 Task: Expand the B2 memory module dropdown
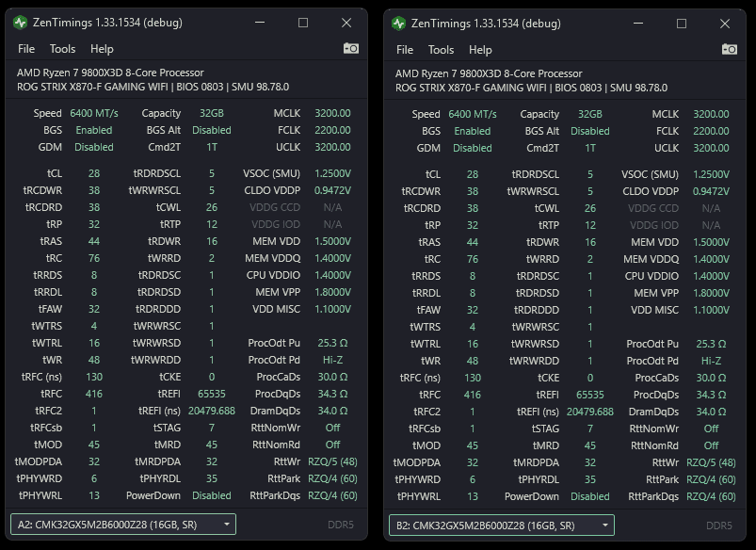tap(502, 526)
